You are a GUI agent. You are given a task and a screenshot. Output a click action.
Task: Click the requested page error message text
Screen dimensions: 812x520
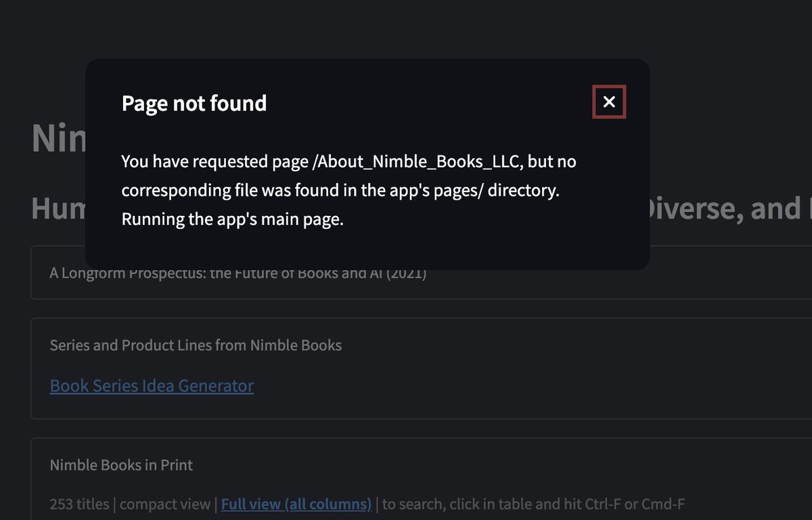coord(348,191)
